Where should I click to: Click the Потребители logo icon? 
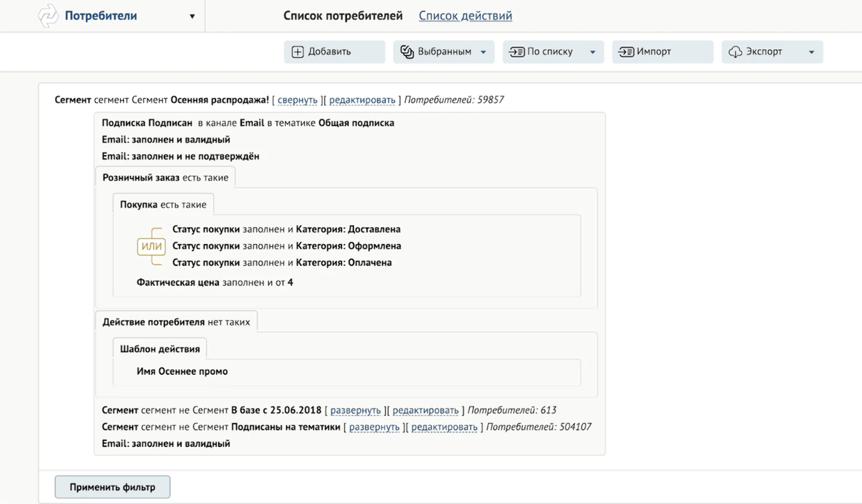48,16
